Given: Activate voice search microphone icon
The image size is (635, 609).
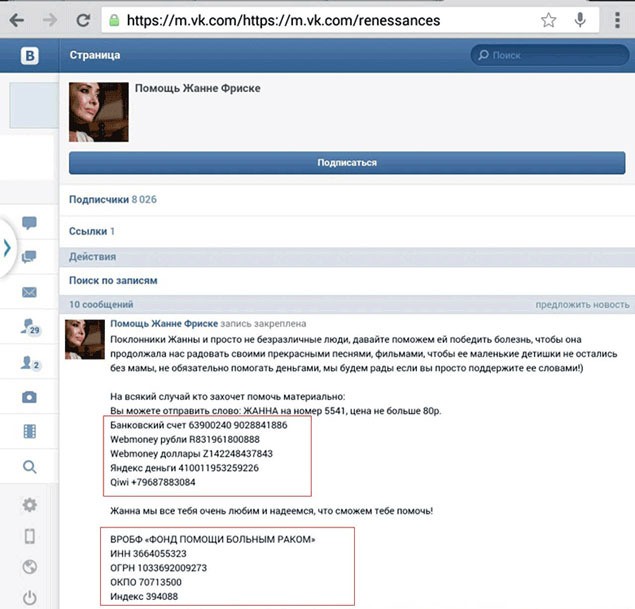Looking at the screenshot, I should pos(580,20).
